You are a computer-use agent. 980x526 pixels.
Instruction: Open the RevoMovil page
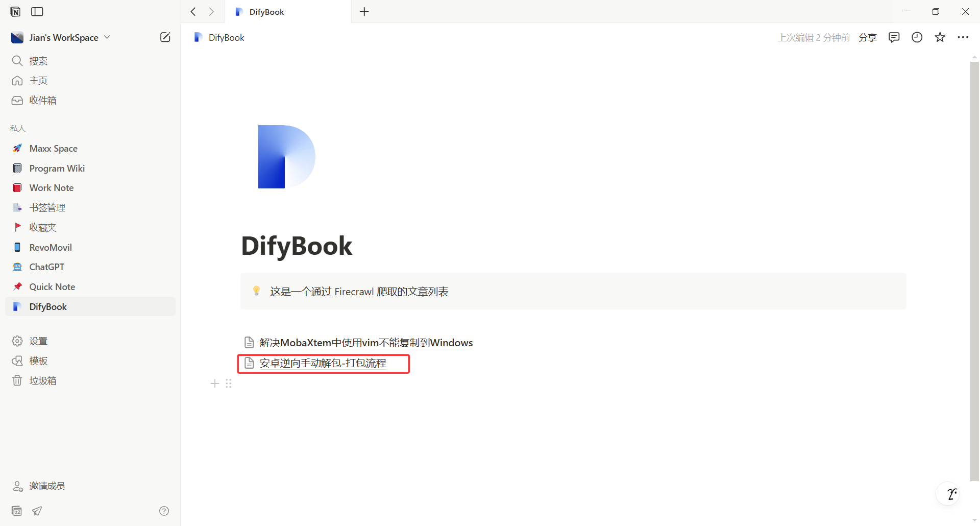[x=90, y=247]
